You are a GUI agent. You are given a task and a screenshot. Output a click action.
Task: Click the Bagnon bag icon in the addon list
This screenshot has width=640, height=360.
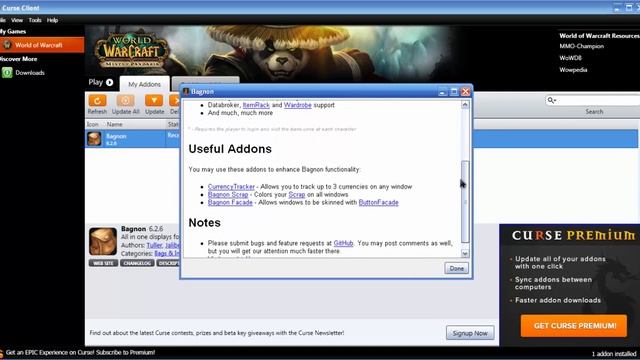(x=94, y=139)
